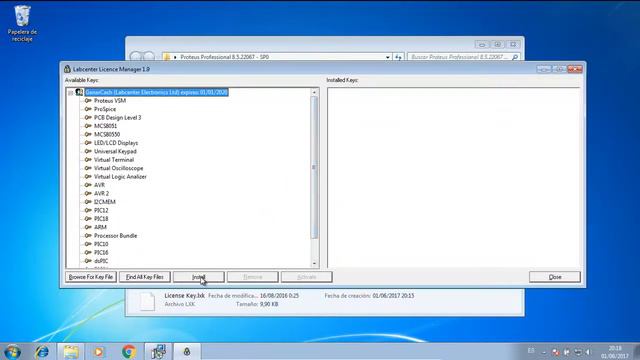
Task: Select the PIC18 key
Action: (x=101, y=219)
